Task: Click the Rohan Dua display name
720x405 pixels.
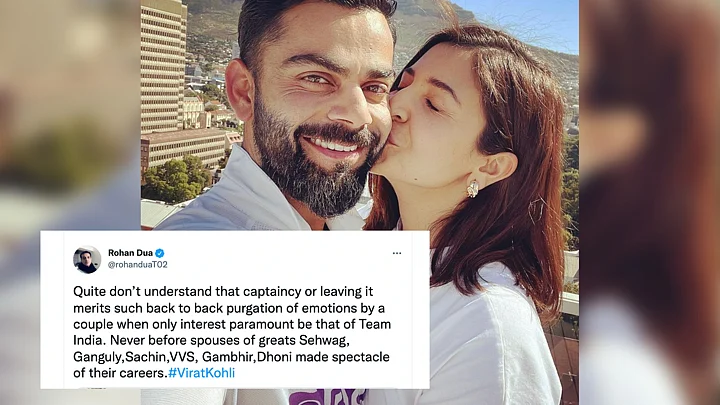Action: pos(130,253)
